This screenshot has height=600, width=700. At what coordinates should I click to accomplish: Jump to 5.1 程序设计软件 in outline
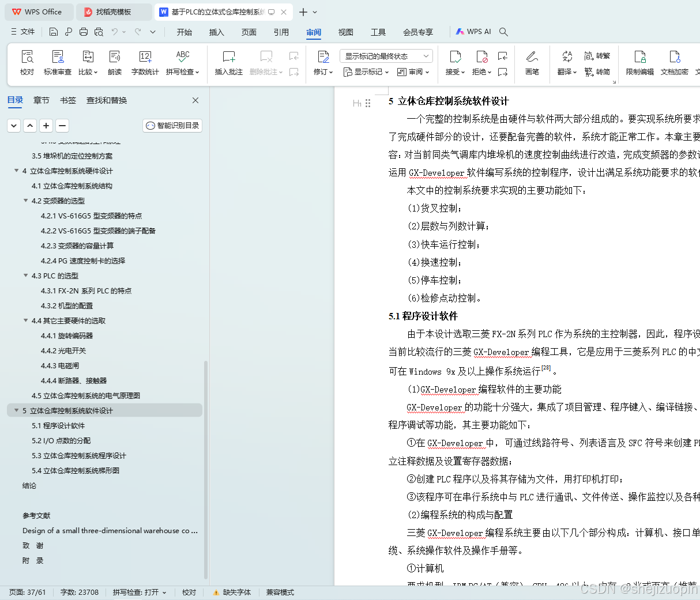point(58,425)
